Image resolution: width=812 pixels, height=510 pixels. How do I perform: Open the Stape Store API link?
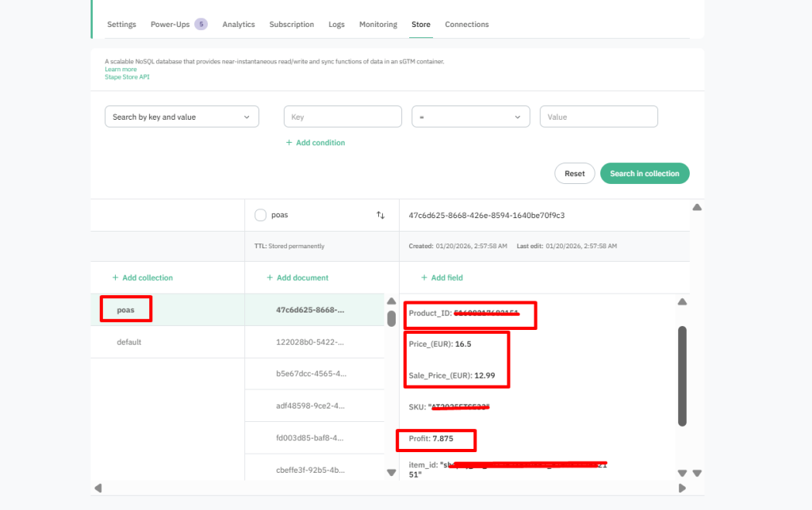(127, 77)
